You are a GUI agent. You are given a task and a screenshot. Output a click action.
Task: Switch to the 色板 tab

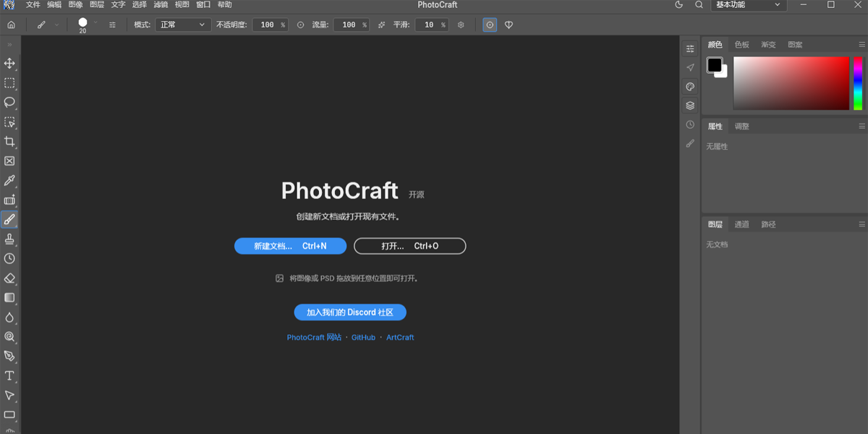tap(742, 44)
